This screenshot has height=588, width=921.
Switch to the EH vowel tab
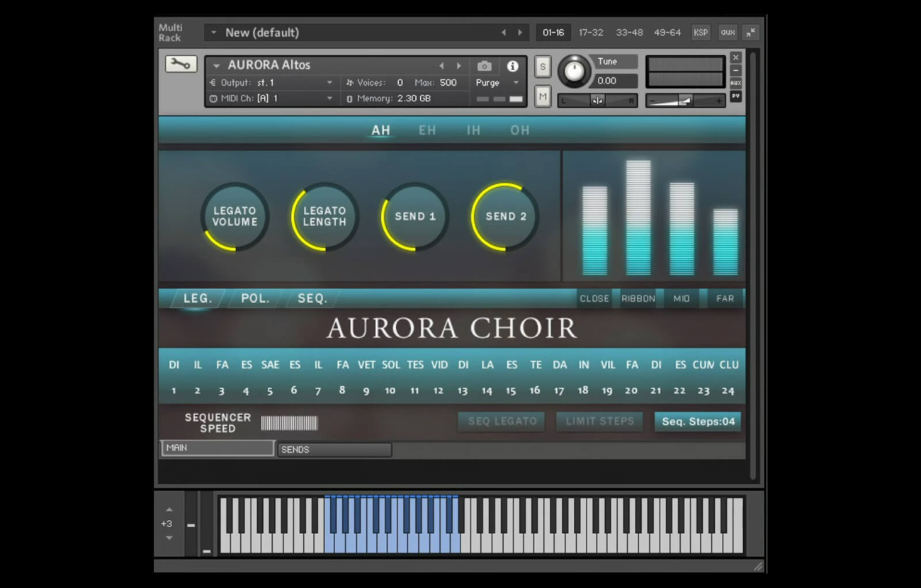point(427,130)
